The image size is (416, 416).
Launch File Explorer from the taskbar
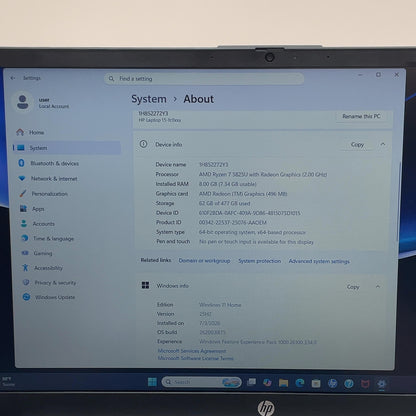(283, 383)
